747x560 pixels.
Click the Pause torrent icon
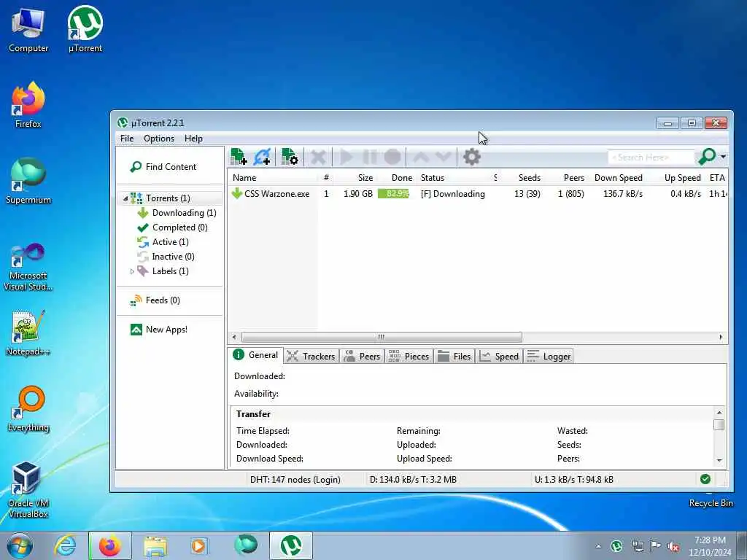[370, 157]
